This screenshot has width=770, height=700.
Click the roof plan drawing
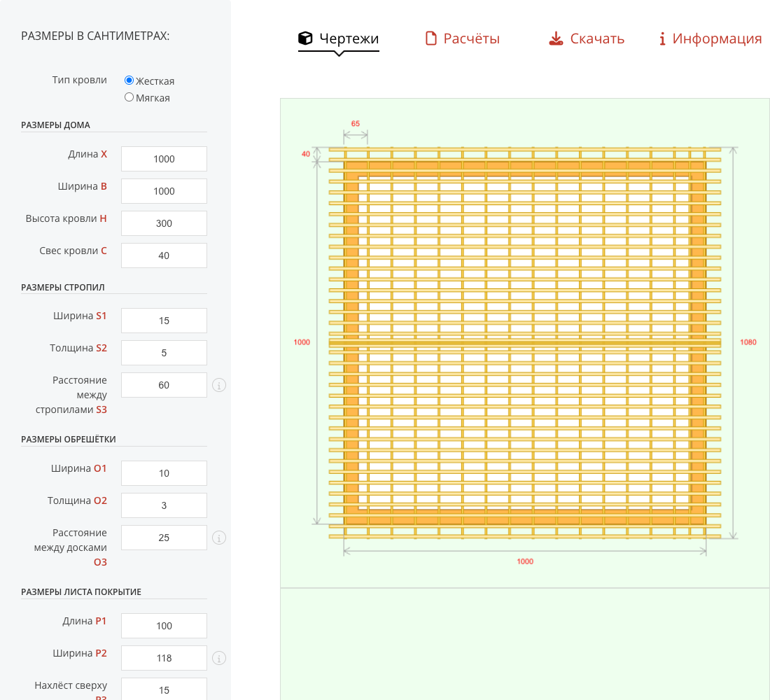click(x=525, y=342)
